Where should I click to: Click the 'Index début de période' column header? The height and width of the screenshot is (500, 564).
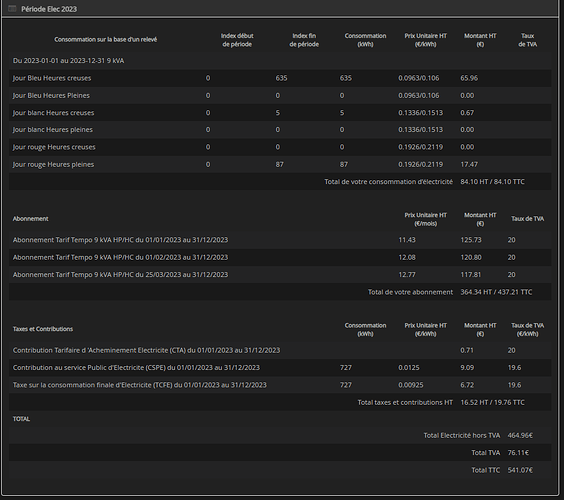tap(237, 40)
